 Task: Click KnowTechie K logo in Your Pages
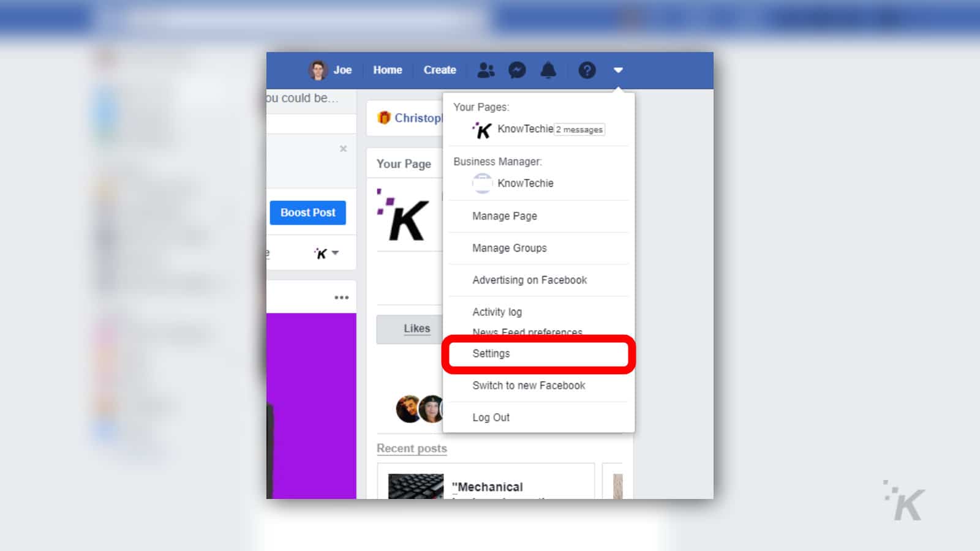pyautogui.click(x=482, y=130)
